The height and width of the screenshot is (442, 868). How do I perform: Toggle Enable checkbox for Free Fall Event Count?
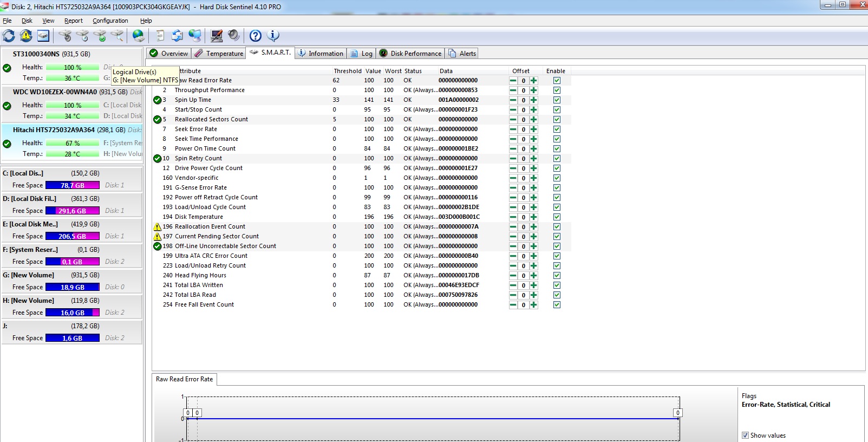coord(557,305)
